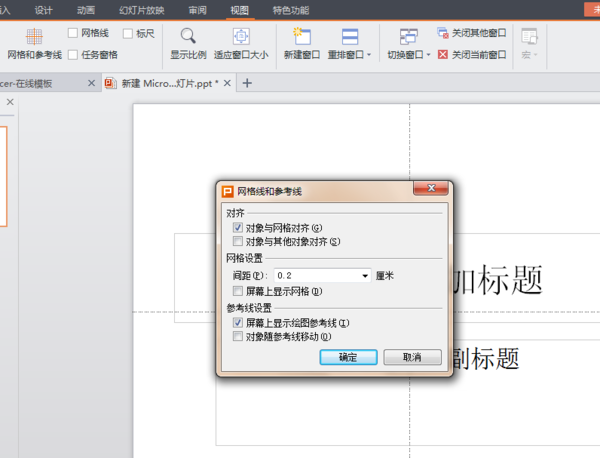Expand the 宏 dropdown arrow
This screenshot has height=458, width=600.
point(535,55)
